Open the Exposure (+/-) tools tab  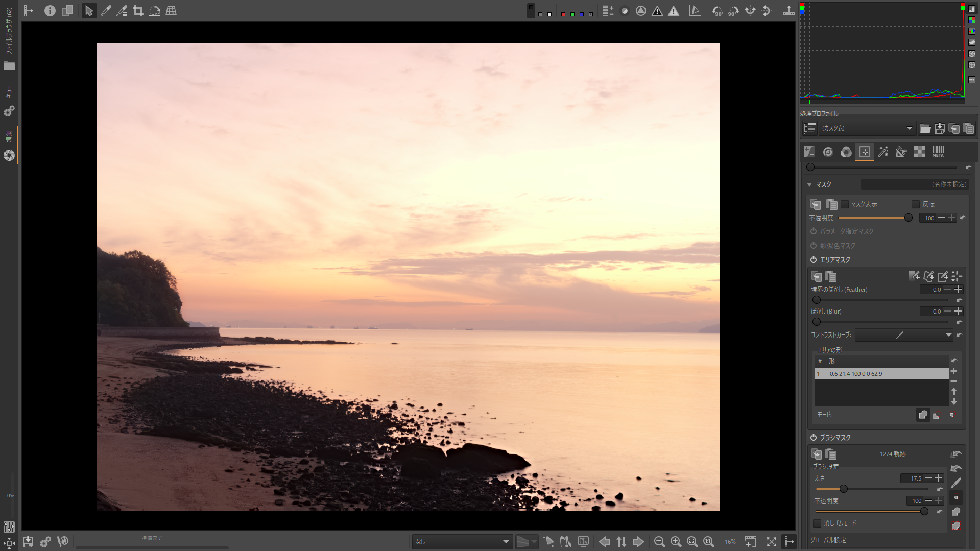coord(809,152)
